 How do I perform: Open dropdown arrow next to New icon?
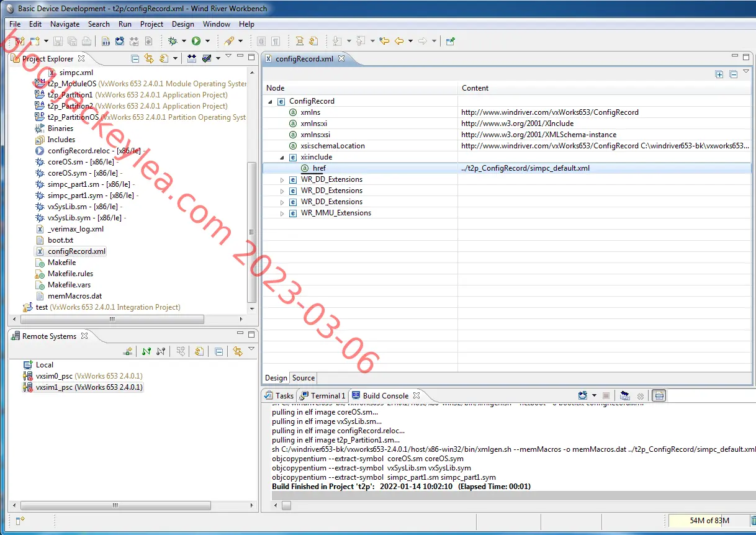coord(46,42)
